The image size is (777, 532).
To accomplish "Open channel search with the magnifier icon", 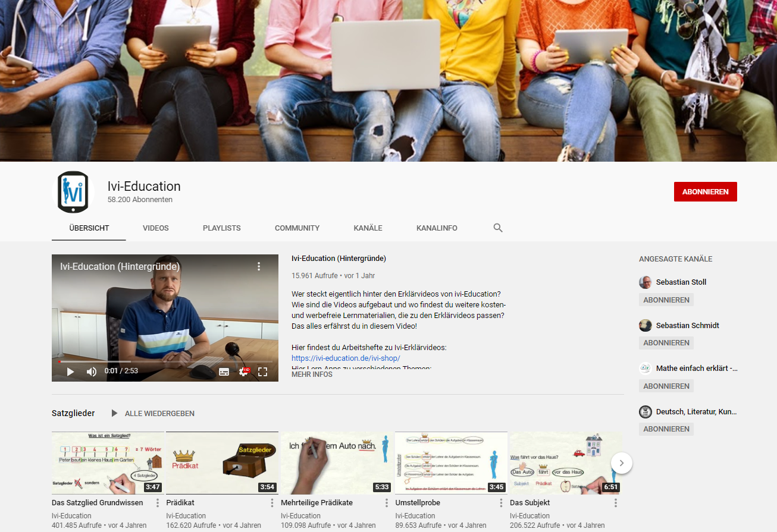I will click(497, 228).
